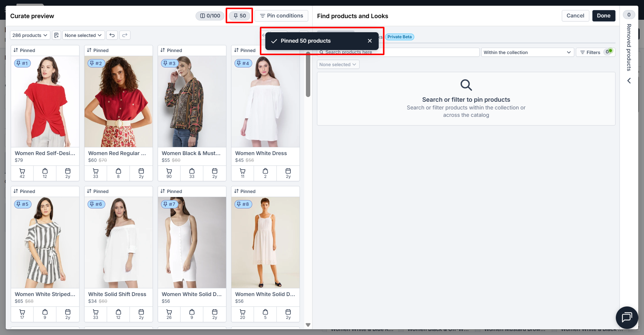This screenshot has width=644, height=335.
Task: Click the $79 price on Red Self-Design card
Action: (19, 160)
